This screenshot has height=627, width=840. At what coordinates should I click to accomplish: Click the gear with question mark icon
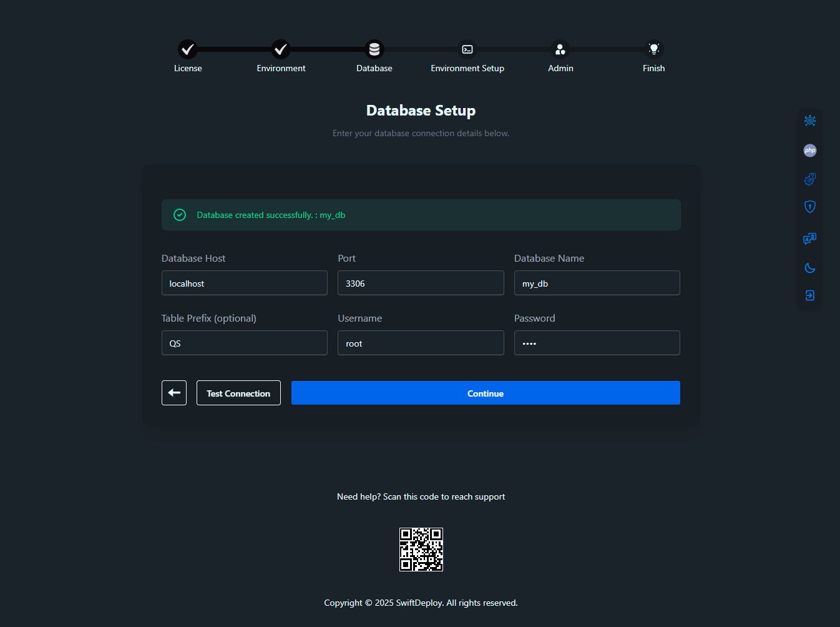[x=810, y=179]
